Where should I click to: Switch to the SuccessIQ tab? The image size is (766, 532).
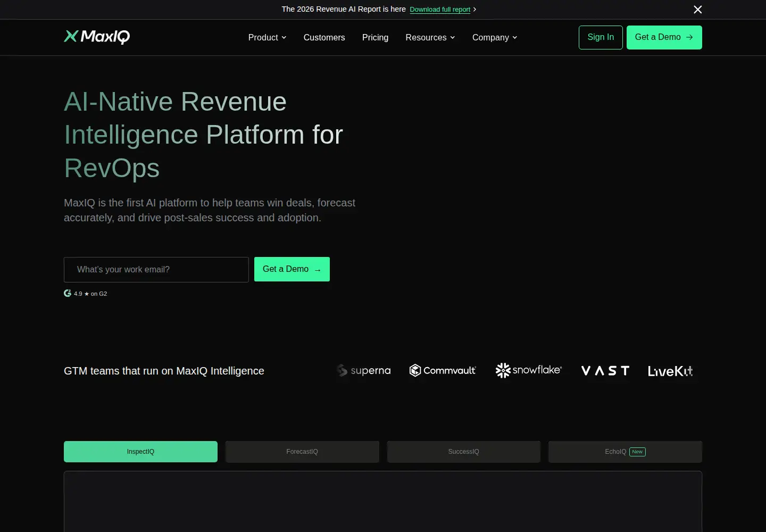pos(464,452)
